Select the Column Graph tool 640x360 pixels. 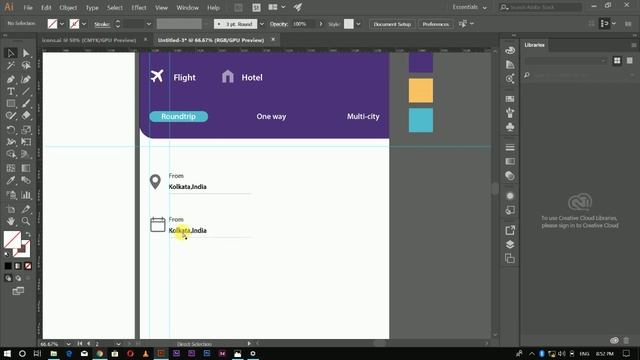click(26, 195)
